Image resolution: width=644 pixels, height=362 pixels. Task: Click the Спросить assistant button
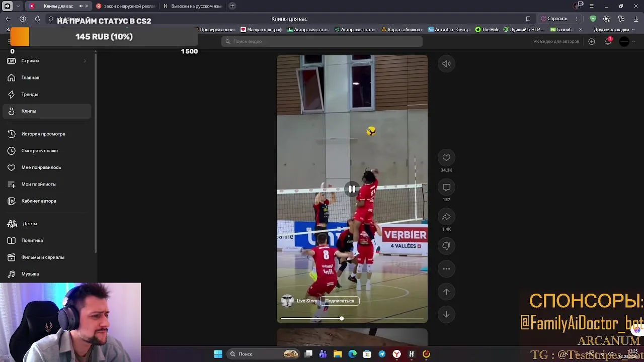tap(554, 19)
